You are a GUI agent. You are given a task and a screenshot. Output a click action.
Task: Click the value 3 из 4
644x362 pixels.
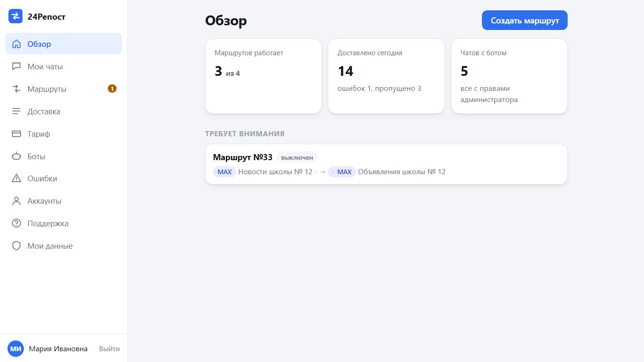227,72
